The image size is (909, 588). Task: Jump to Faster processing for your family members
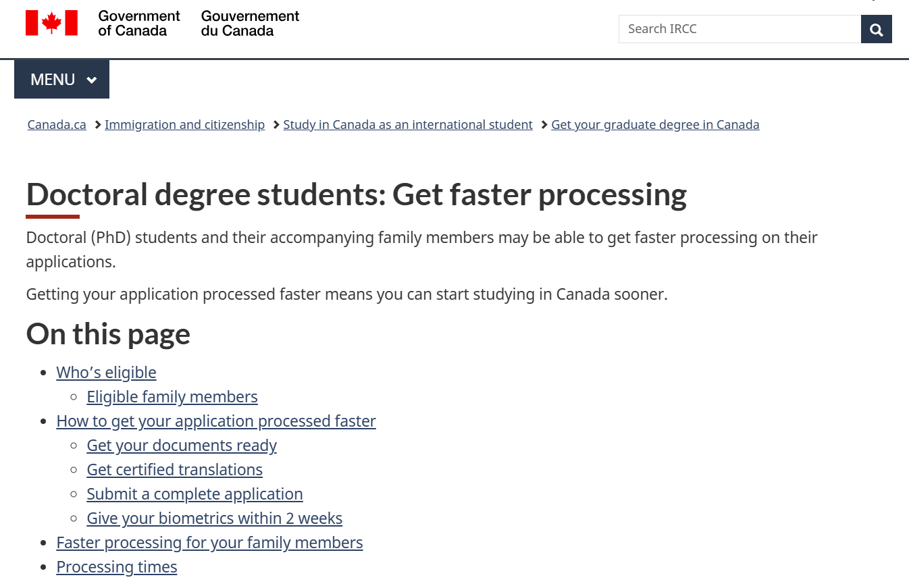click(209, 543)
